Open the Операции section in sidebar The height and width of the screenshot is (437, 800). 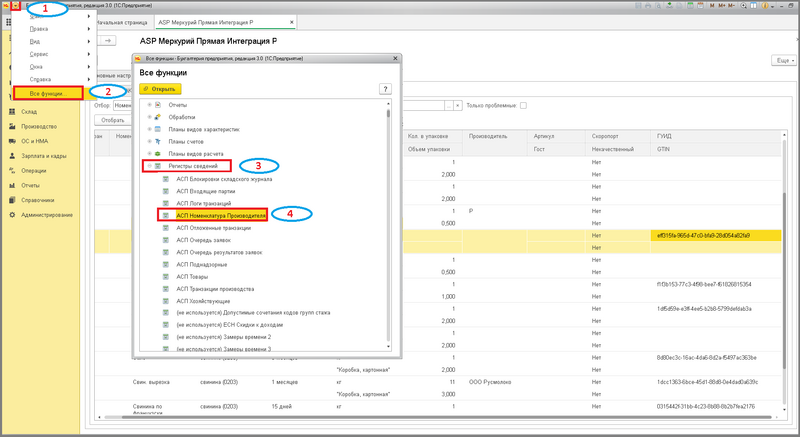coord(34,171)
